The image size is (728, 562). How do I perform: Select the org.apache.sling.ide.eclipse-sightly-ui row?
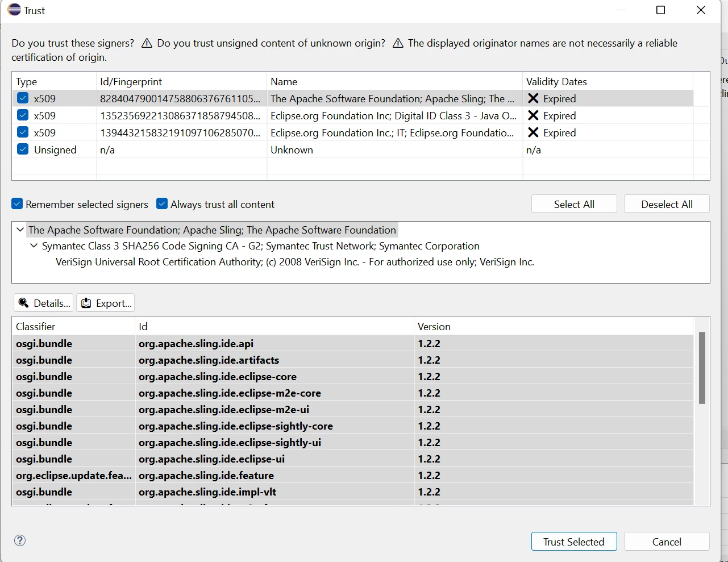pyautogui.click(x=353, y=442)
